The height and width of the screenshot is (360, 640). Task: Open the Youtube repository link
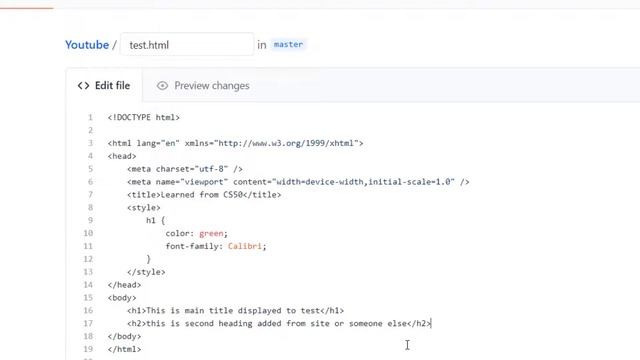(87, 44)
